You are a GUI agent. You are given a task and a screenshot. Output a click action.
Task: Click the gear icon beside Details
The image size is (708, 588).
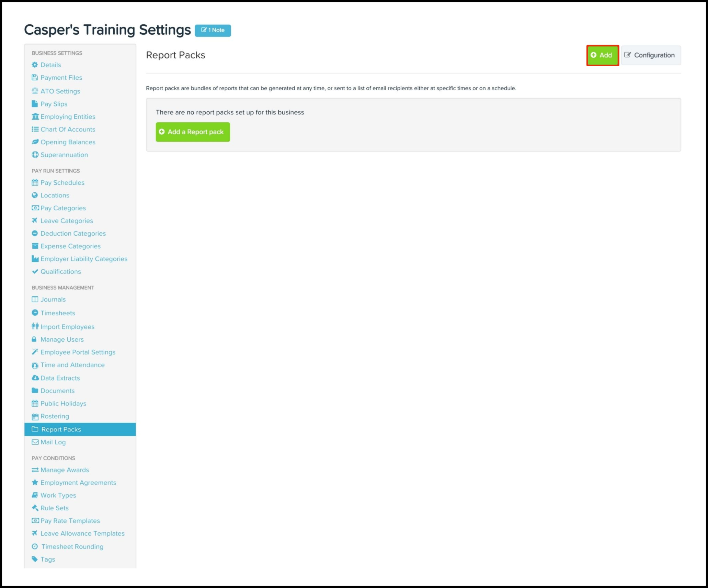(x=35, y=65)
